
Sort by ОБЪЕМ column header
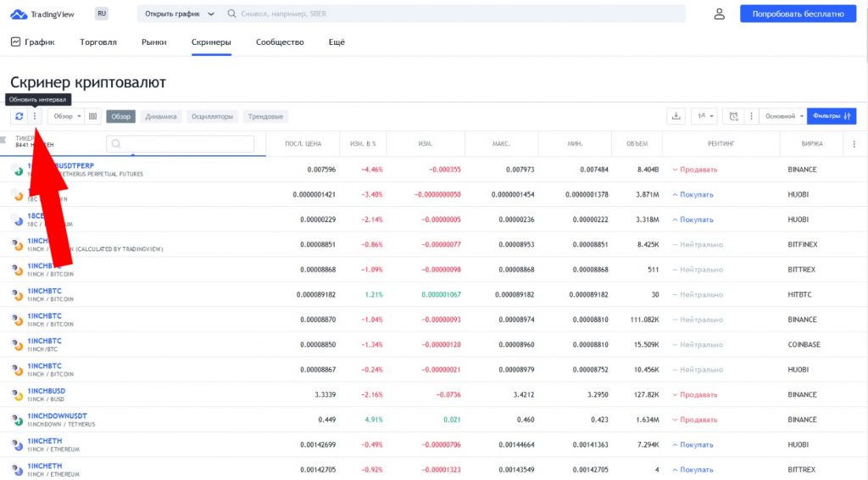pyautogui.click(x=637, y=144)
